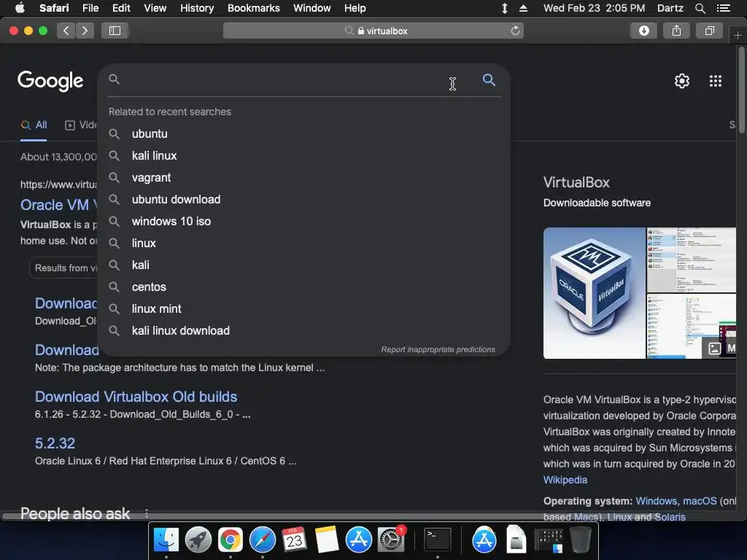747x560 pixels.
Task: Open the Safari downloads button
Action: 643,31
